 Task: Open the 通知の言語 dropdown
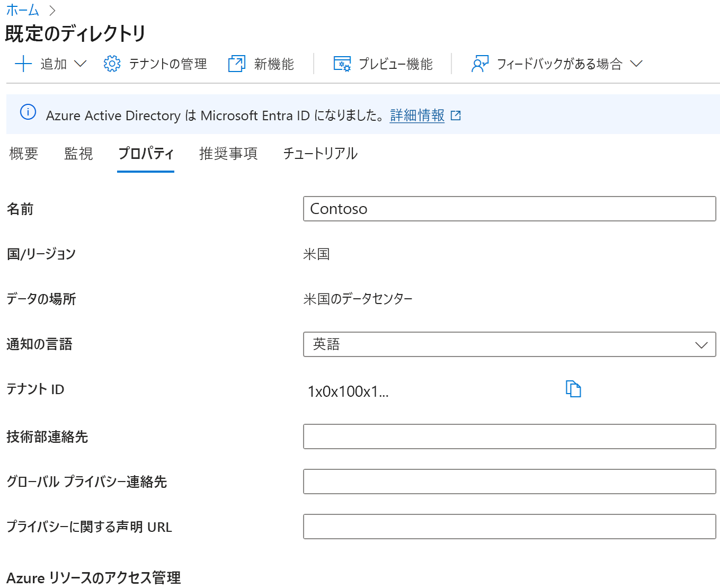pyautogui.click(x=509, y=344)
